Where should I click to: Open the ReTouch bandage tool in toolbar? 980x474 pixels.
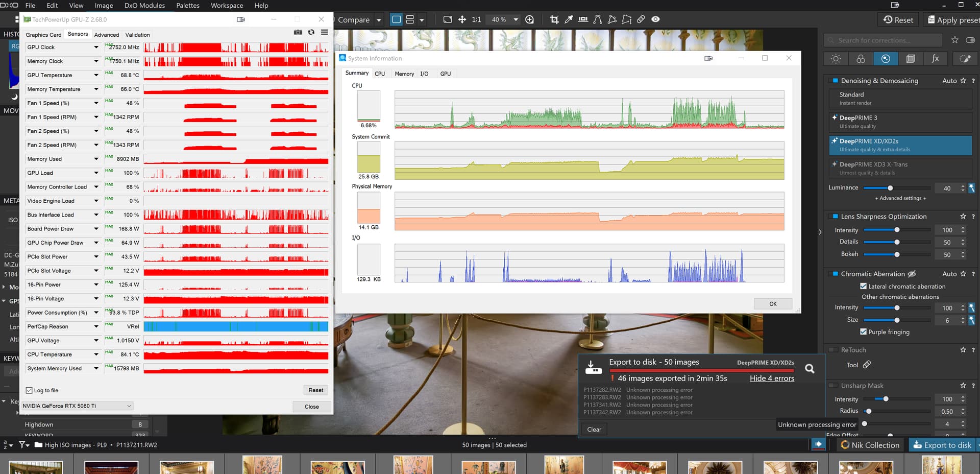tap(641, 19)
